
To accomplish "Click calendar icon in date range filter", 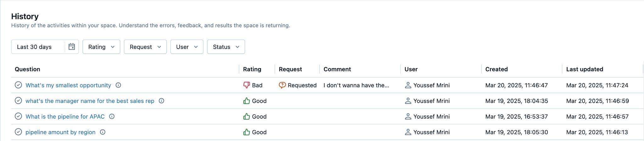I will [72, 47].
